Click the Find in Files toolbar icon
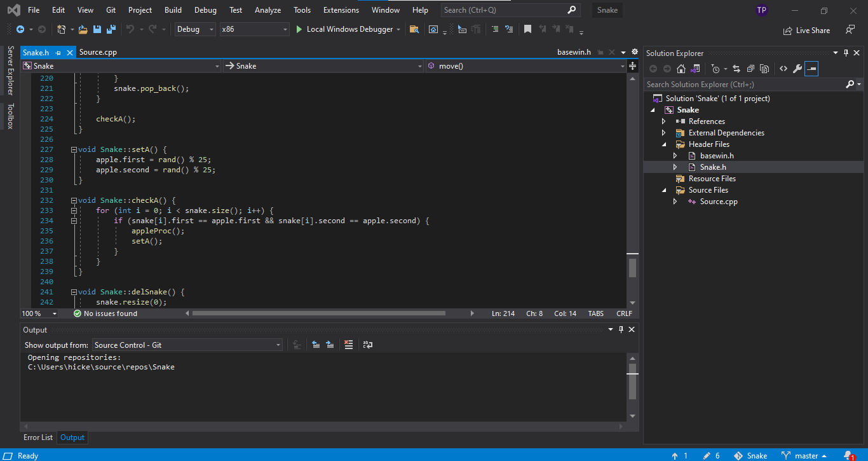The width and height of the screenshot is (868, 461). coord(414,29)
